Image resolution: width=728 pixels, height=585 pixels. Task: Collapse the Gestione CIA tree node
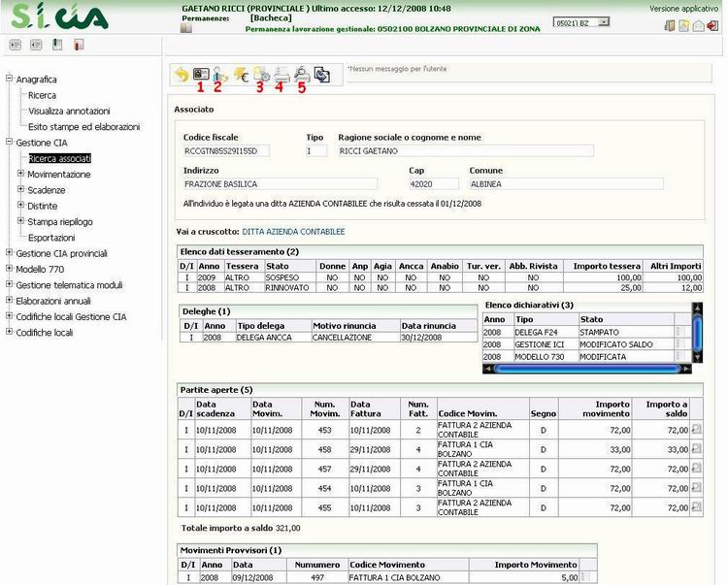[9, 142]
